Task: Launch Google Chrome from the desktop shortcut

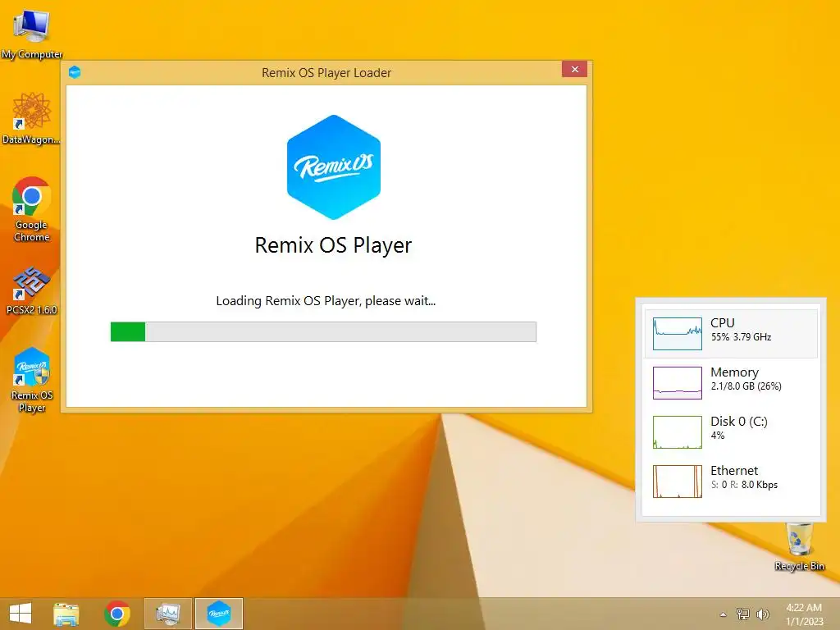Action: coord(32,209)
